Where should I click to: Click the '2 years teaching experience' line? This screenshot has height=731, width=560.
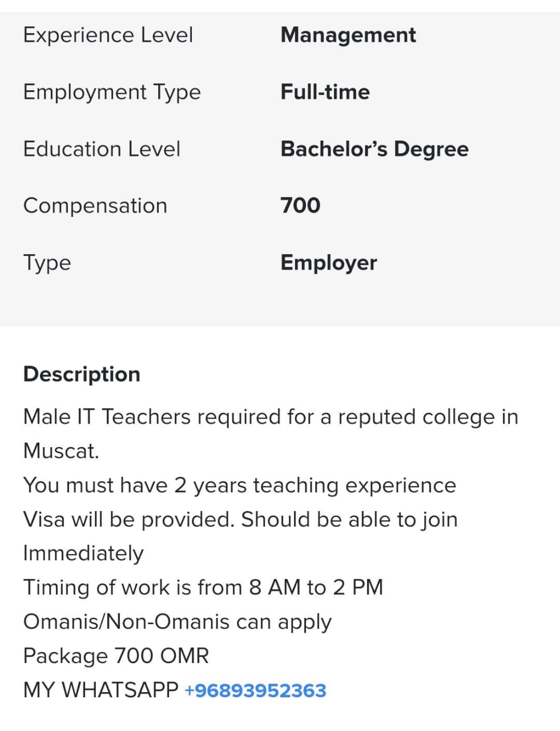click(240, 485)
